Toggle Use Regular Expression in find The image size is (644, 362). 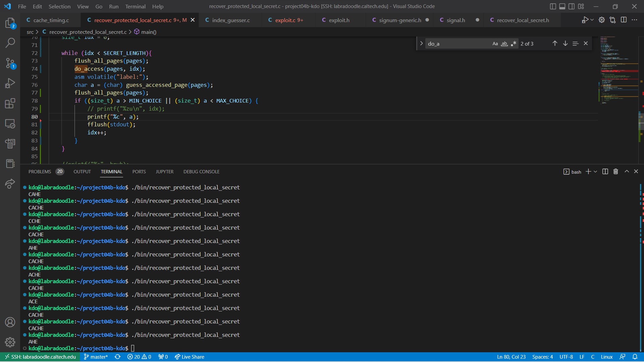[x=514, y=44]
